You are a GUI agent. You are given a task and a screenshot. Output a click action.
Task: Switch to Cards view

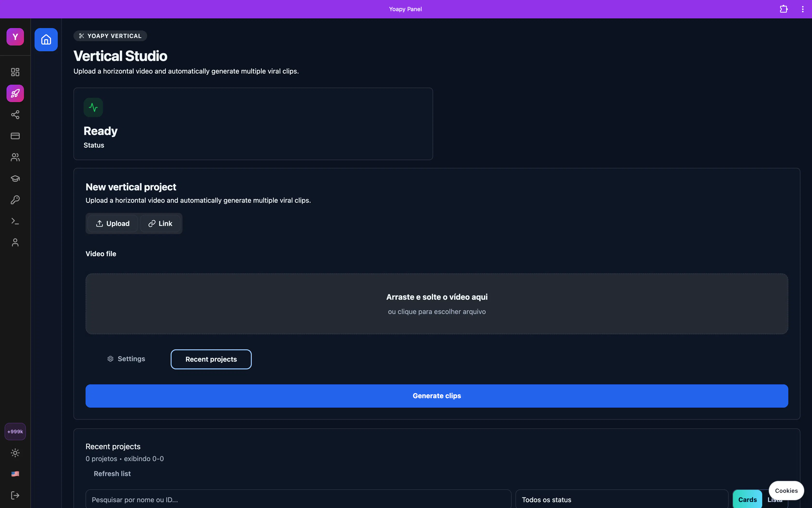pos(747,500)
